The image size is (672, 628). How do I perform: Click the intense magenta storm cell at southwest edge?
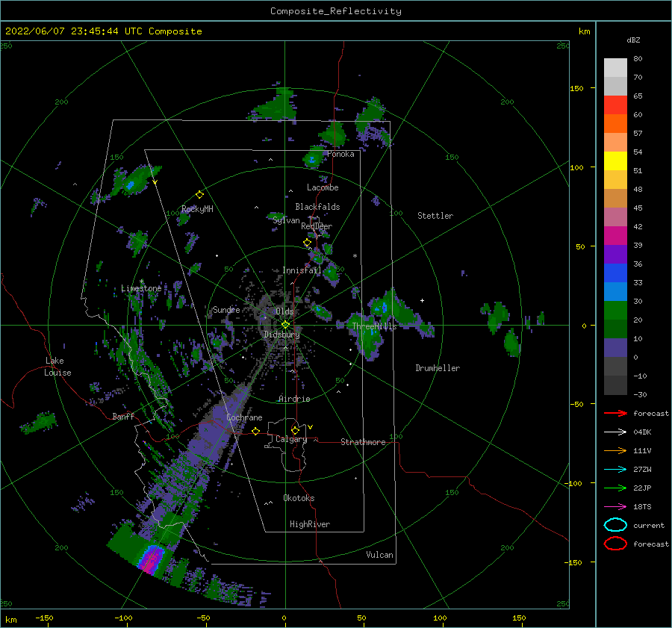tap(151, 559)
